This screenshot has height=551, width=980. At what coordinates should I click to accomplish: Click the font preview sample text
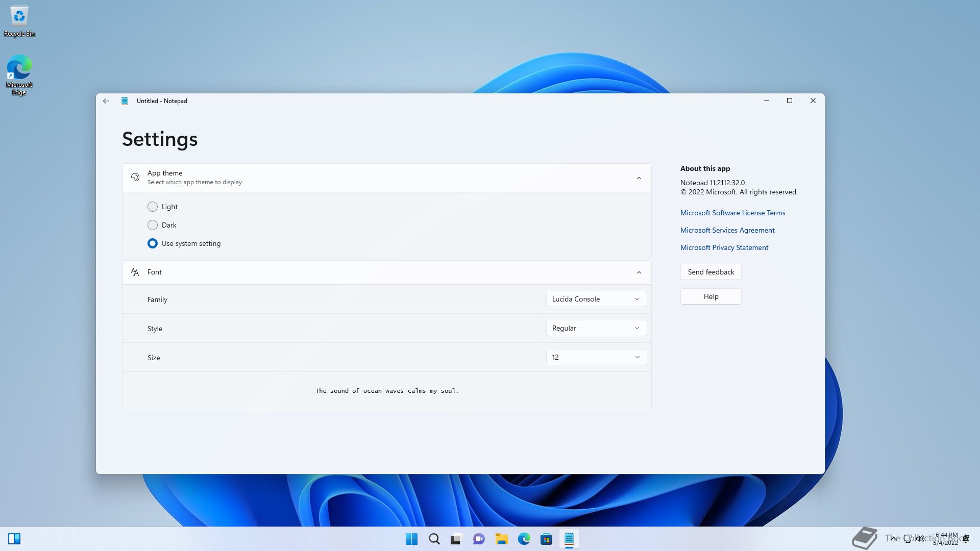[387, 391]
